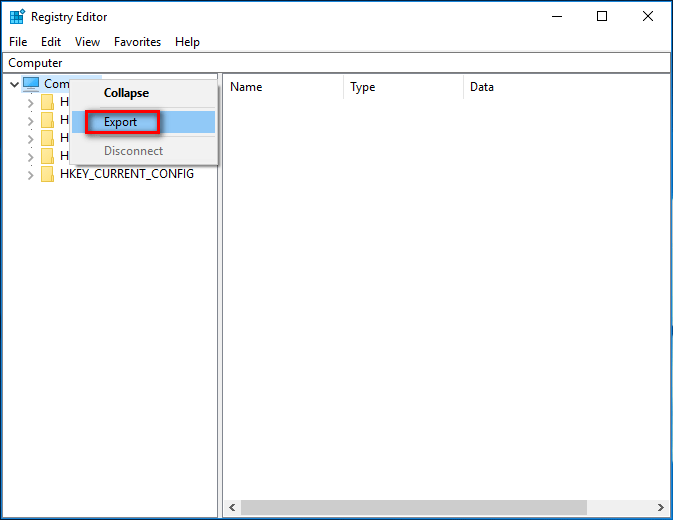Minimize the Registry Editor window
The width and height of the screenshot is (673, 520).
[x=557, y=17]
